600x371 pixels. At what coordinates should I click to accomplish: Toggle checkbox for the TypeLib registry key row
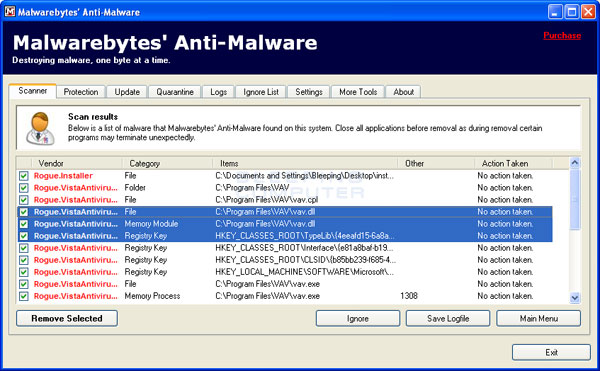[x=24, y=236]
